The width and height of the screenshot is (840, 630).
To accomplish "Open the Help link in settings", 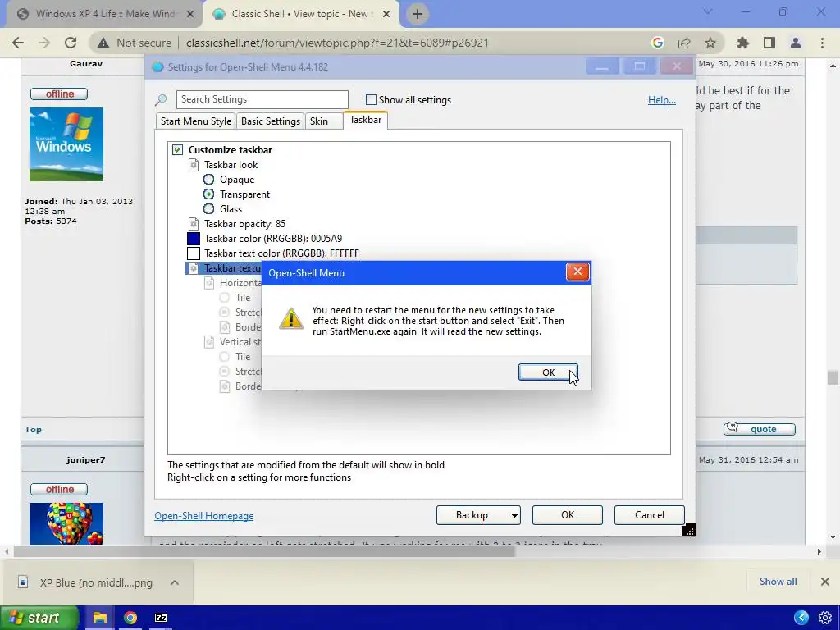I will [662, 99].
